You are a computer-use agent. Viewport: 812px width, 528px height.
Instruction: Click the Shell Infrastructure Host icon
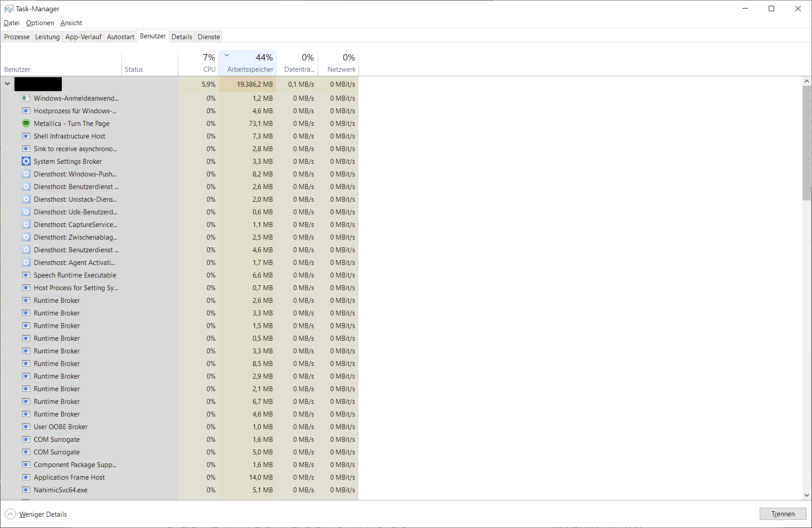[26, 136]
